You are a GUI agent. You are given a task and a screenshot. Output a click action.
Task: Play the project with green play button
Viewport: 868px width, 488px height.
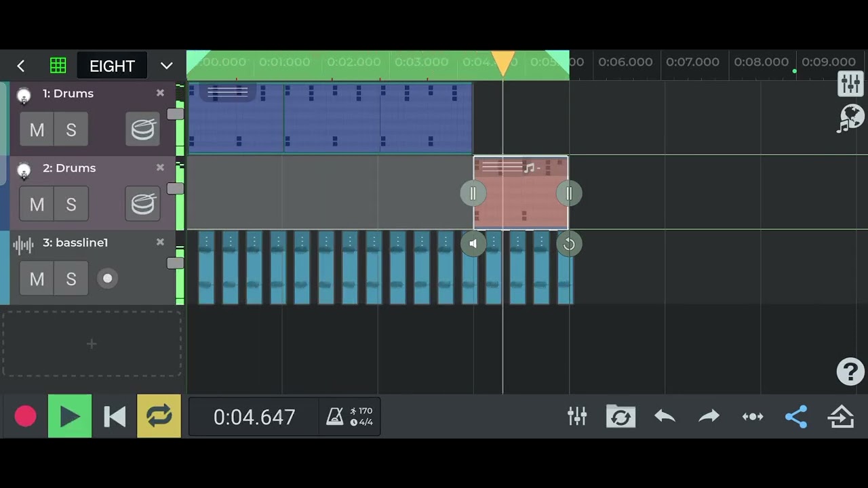coord(70,416)
